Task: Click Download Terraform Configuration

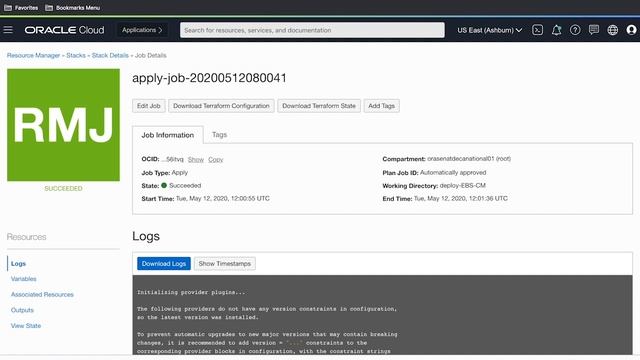Action: 221,106
